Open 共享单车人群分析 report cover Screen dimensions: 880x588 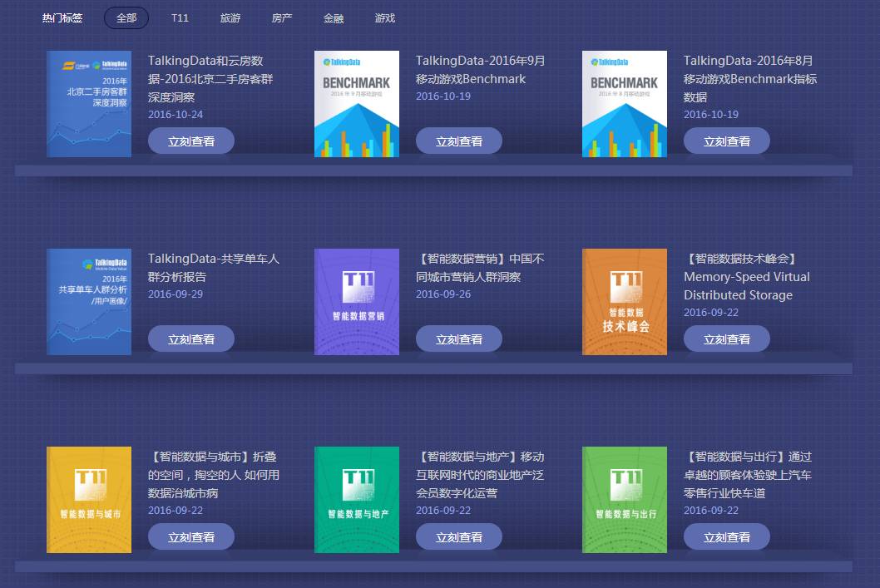(89, 302)
